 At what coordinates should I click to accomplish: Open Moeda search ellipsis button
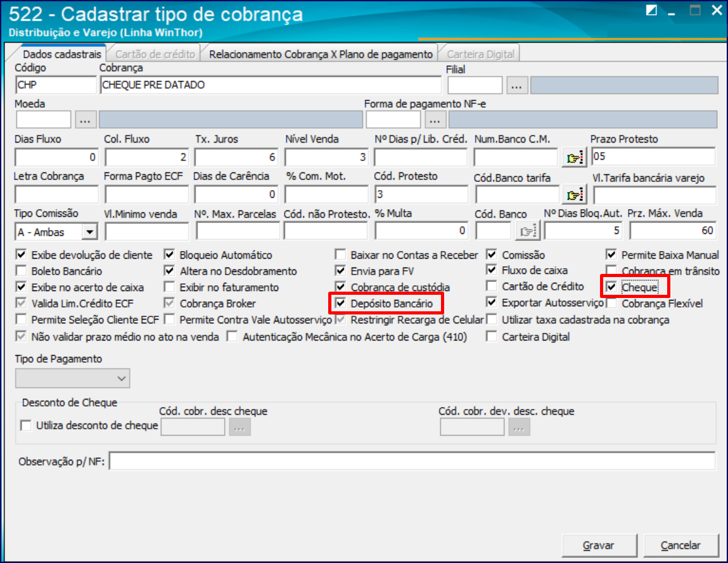(x=85, y=120)
